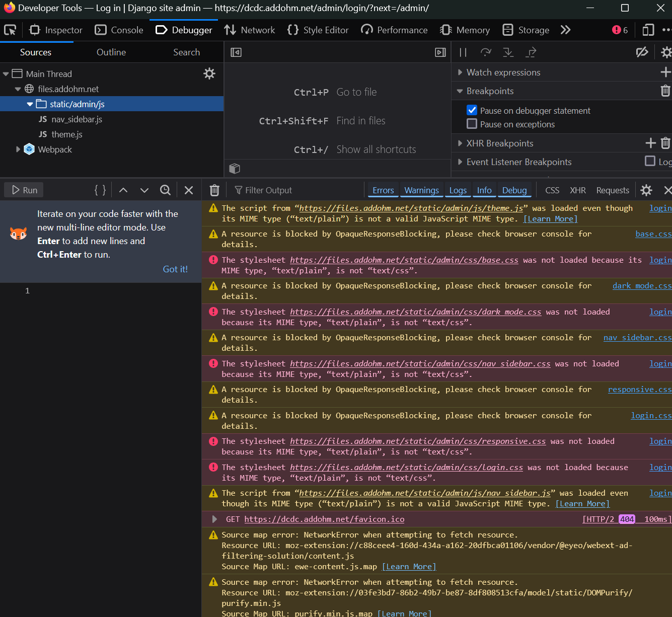Step over the next function call

pyautogui.click(x=486, y=52)
